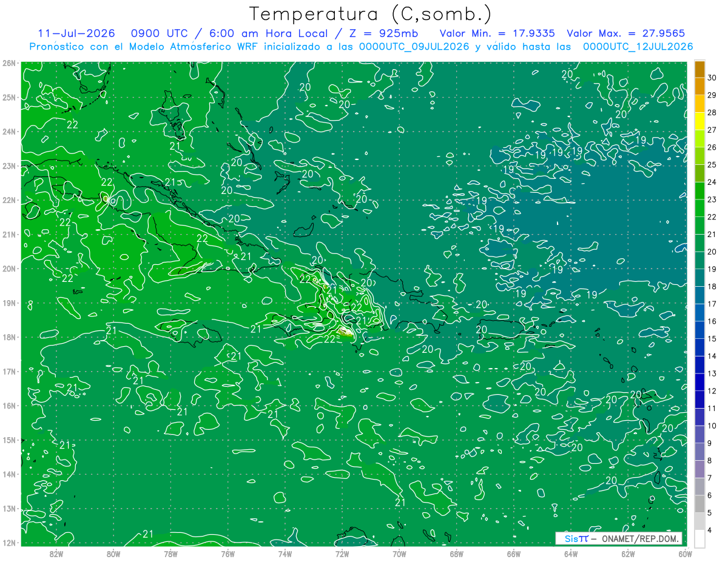Image resolution: width=728 pixels, height=562 pixels.
Task: Click "6:00 am Hora Local" in the header
Action: (268, 33)
